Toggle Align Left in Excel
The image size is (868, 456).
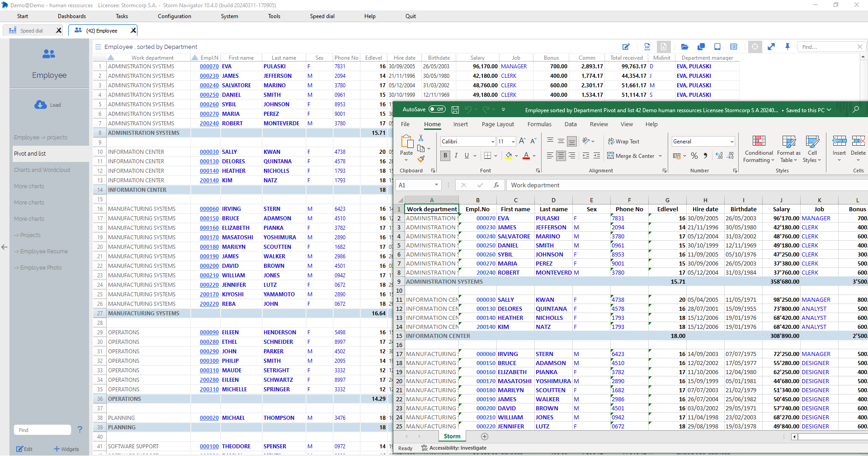(550, 156)
